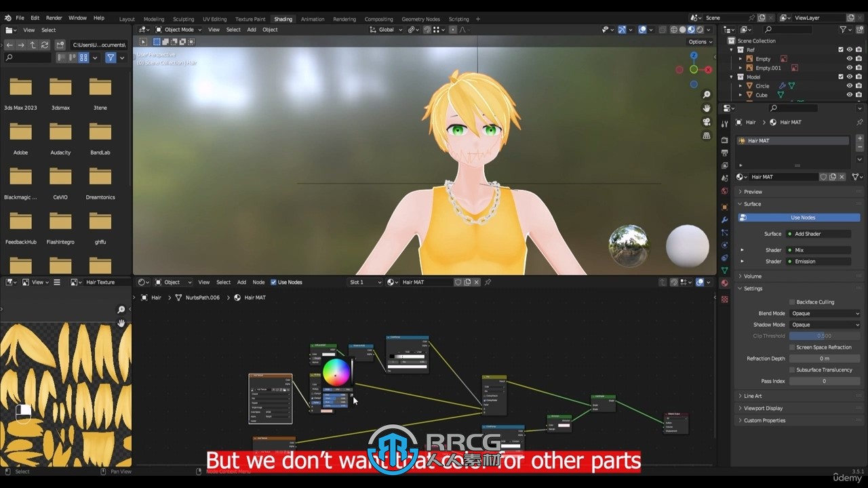The width and height of the screenshot is (868, 488).
Task: Open the Global transform orientation dropdown
Action: (x=386, y=30)
